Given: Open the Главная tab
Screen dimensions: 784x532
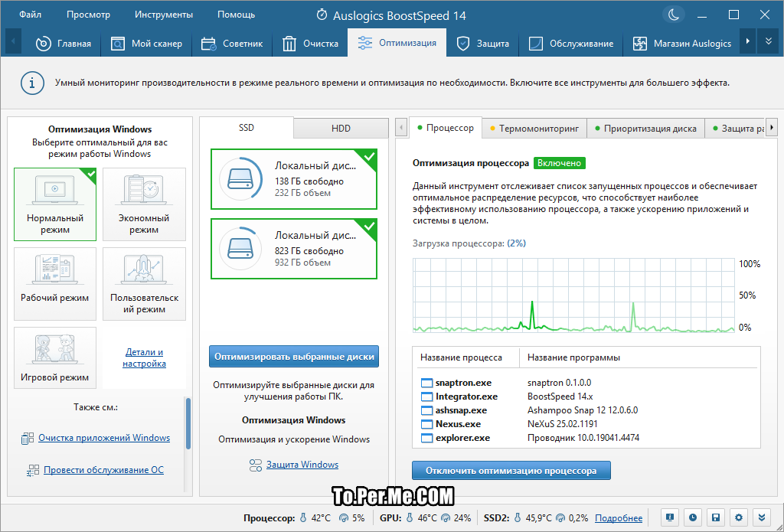Looking at the screenshot, I should click(x=63, y=44).
